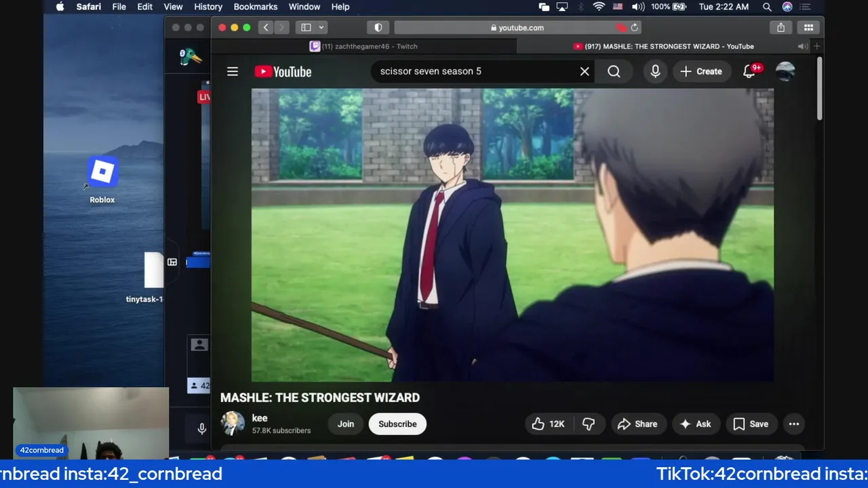The image size is (868, 488).
Task: Dislike the MASHLE video
Action: 589,424
